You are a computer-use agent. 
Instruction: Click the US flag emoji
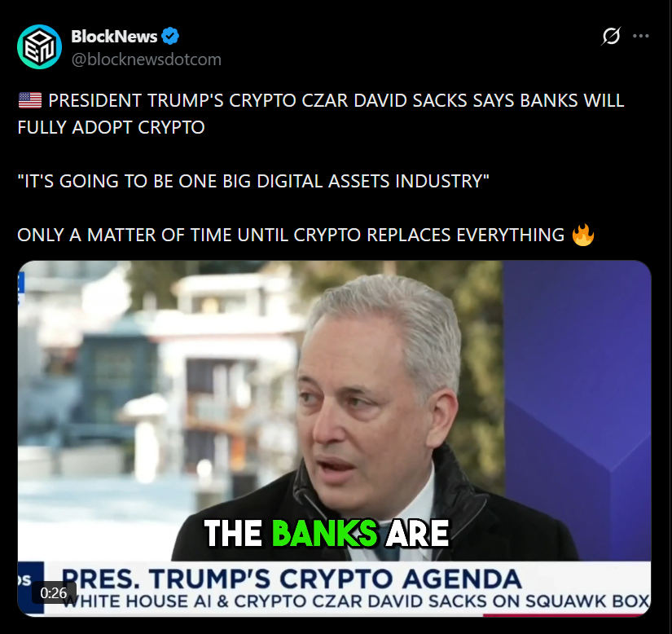[30, 100]
